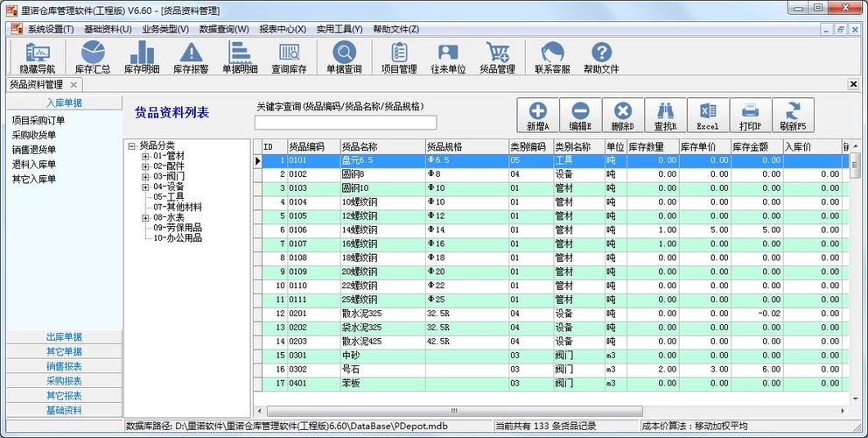Close the 货品资料管理 tab
The height and width of the screenshot is (438, 868).
point(74,85)
